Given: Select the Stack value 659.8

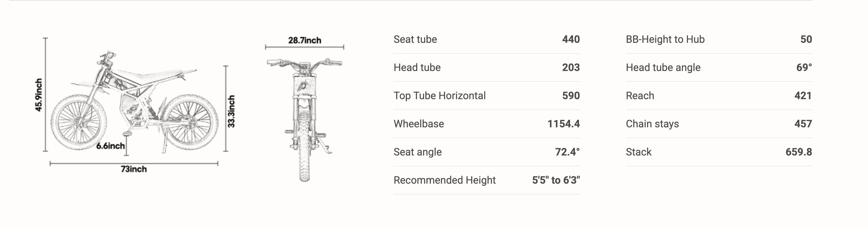Looking at the screenshot, I should coord(798,152).
